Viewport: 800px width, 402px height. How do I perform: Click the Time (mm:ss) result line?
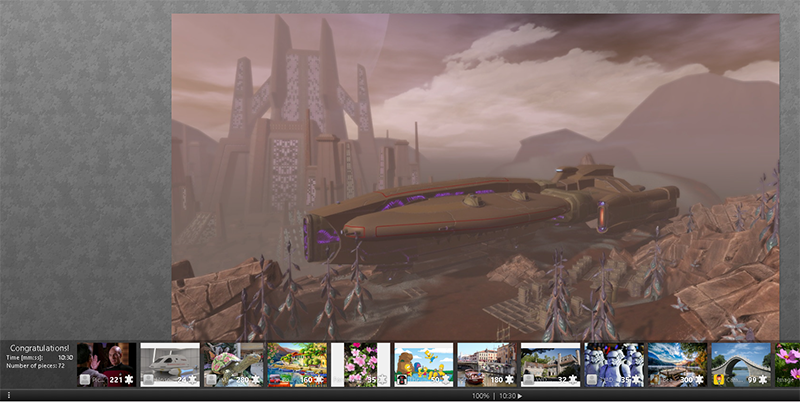pyautogui.click(x=40, y=358)
